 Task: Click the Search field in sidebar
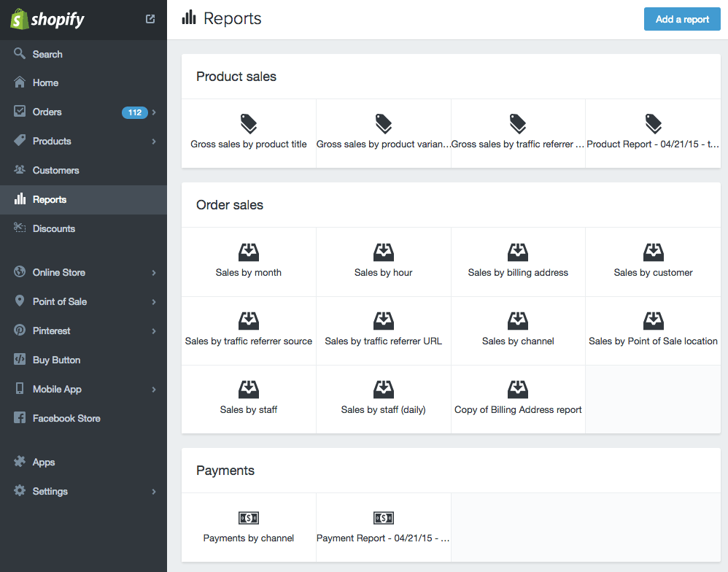coord(47,54)
